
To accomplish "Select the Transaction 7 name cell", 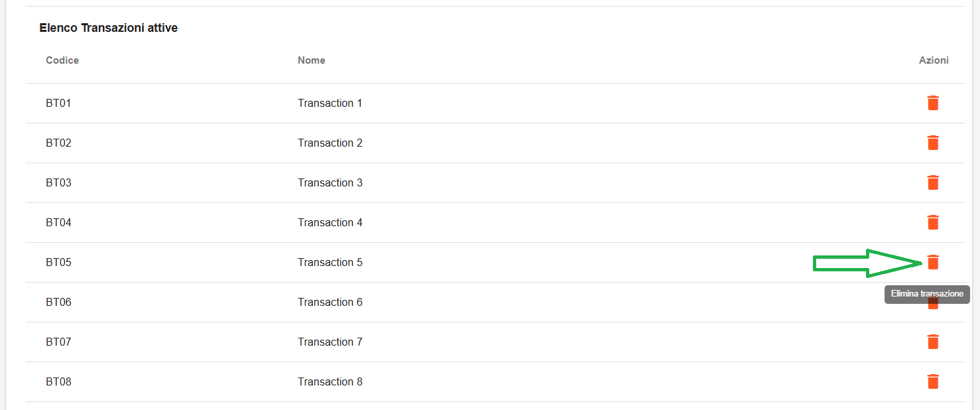I will (330, 342).
